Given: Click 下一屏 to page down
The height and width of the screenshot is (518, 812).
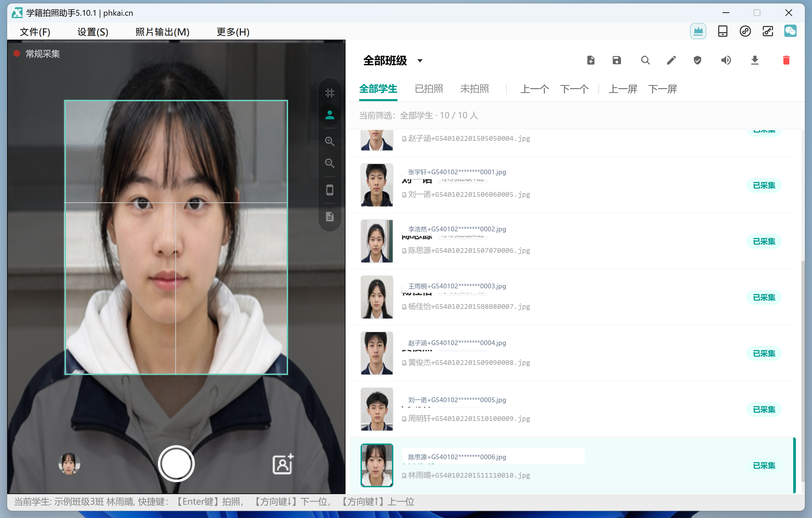Looking at the screenshot, I should click(x=663, y=89).
